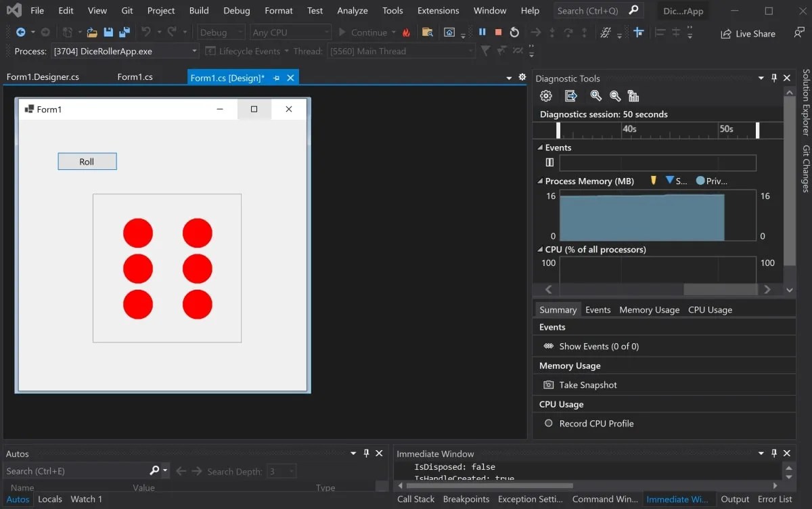The width and height of the screenshot is (812, 509).
Task: Open the Any CPU platform dropdown
Action: (x=290, y=31)
